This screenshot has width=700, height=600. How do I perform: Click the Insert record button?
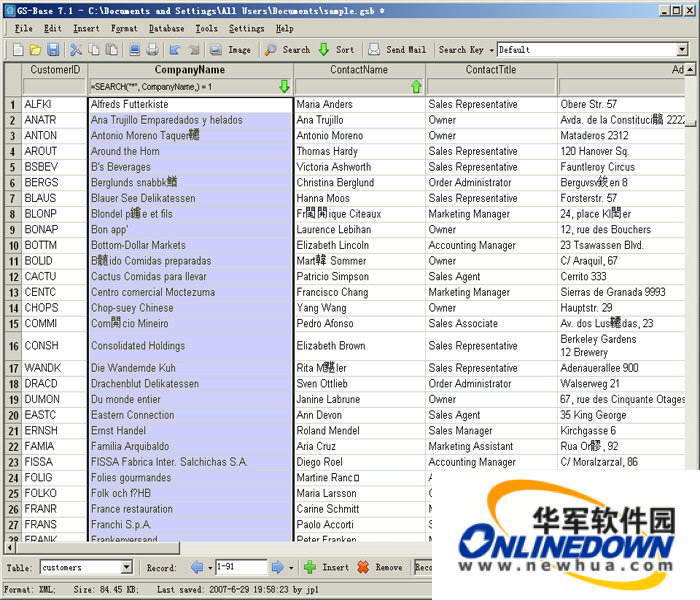click(327, 567)
